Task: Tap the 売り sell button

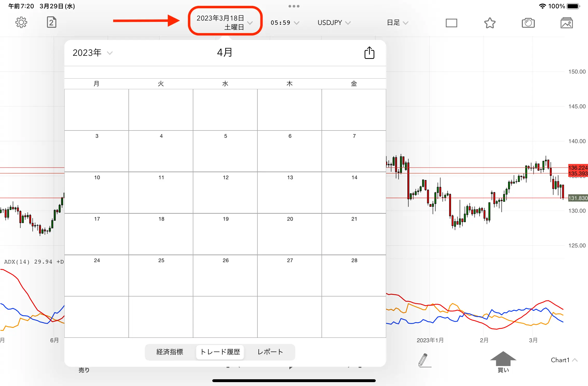Action: (x=84, y=370)
